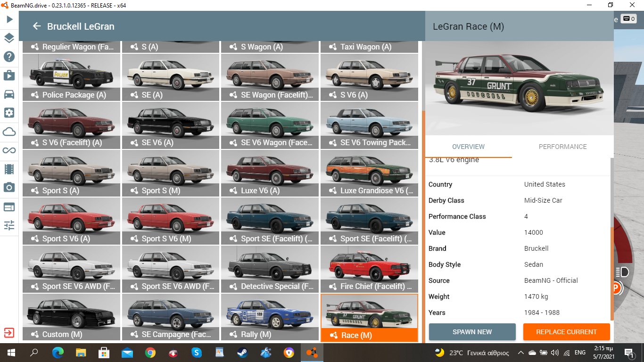644x362 pixels.
Task: Click the red exit icon in sidebar
Action: tap(9, 333)
